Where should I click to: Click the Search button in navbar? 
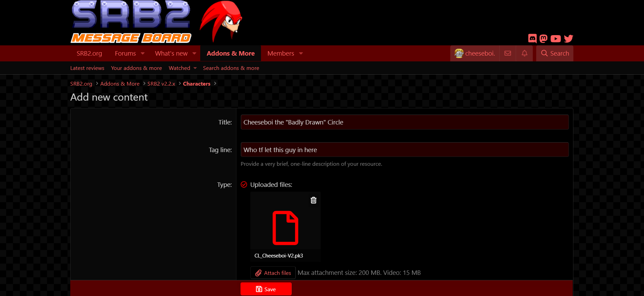click(x=555, y=54)
